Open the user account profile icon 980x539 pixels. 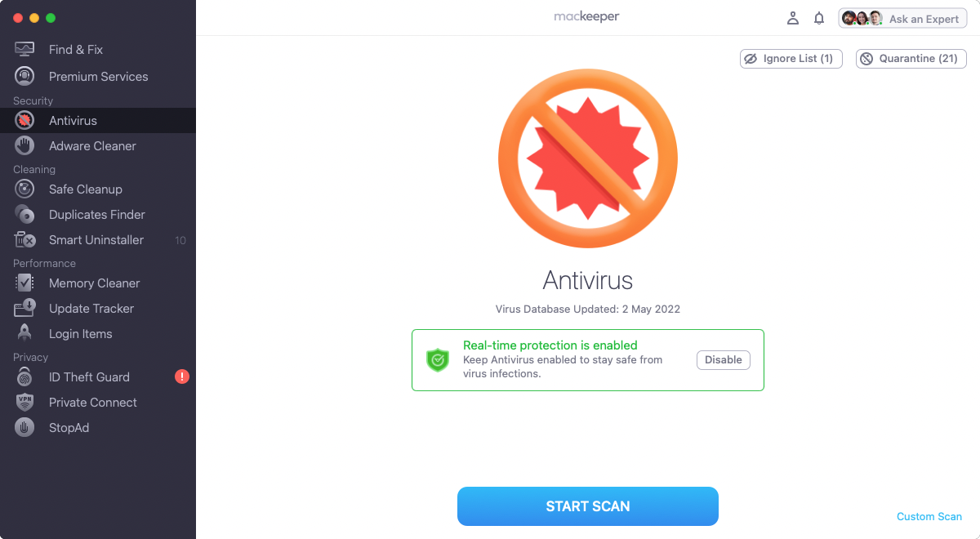[x=792, y=18]
